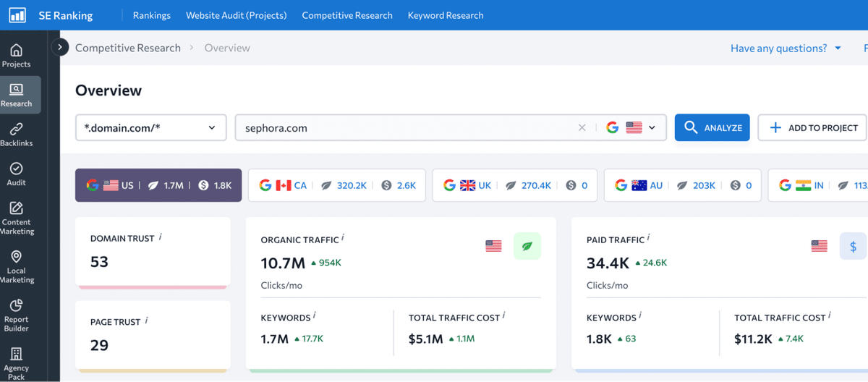Open the Research sidebar section
This screenshot has height=382, width=868.
(x=16, y=95)
